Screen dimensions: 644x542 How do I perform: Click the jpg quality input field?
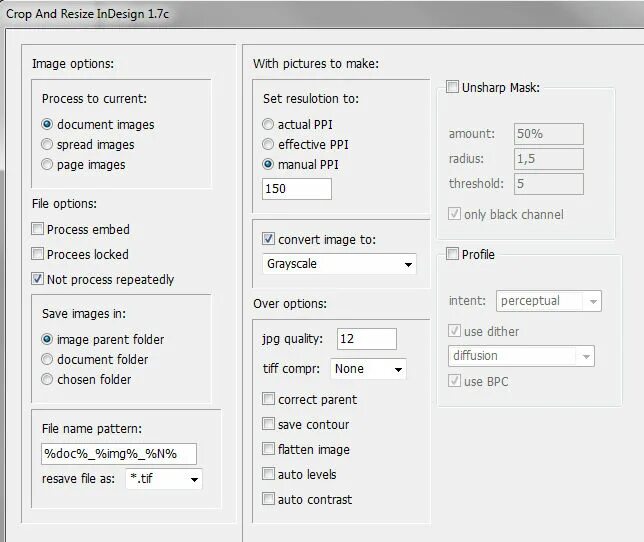(366, 339)
